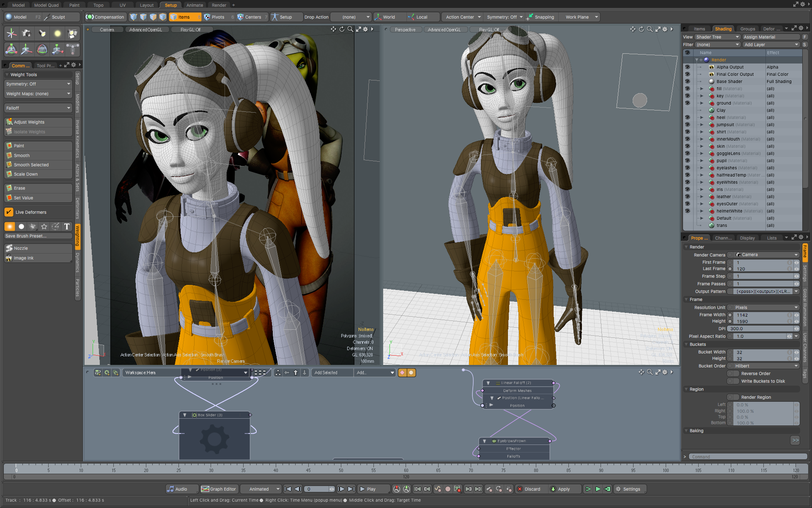Switch to the Animate layout tab
This screenshot has width=812, height=508.
195,5
